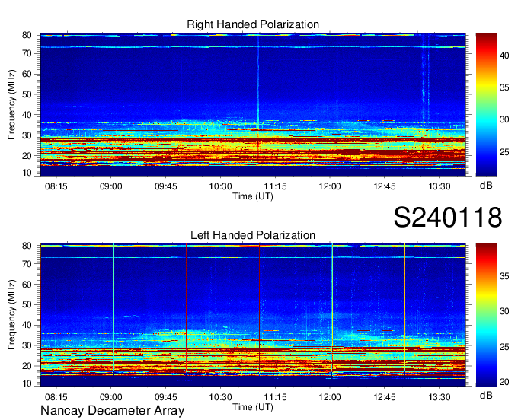The width and height of the screenshot is (518, 420).
Task: Select the S240118 observation label
Action: click(x=448, y=217)
